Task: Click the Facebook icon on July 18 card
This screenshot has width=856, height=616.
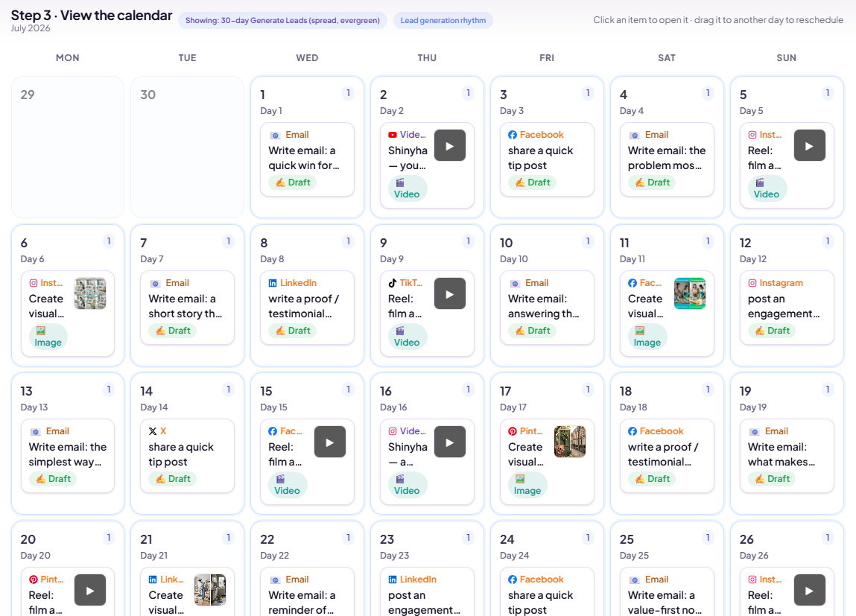Action: [633, 431]
